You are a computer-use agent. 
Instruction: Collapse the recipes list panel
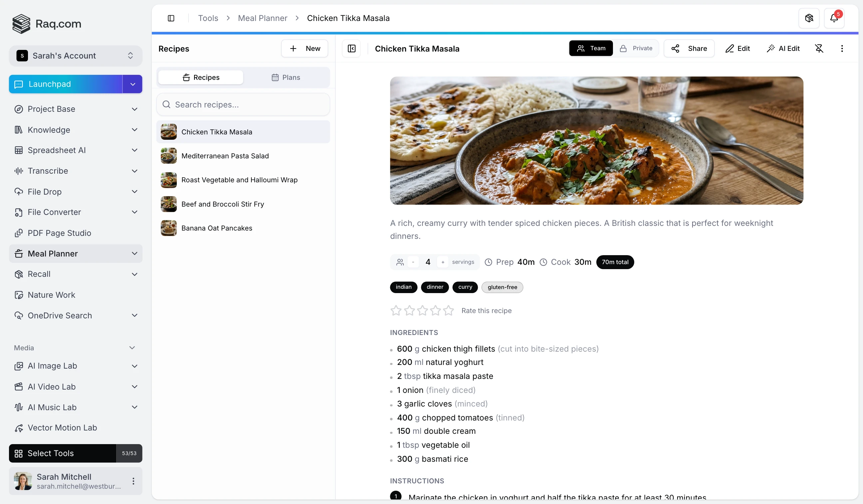tap(351, 48)
